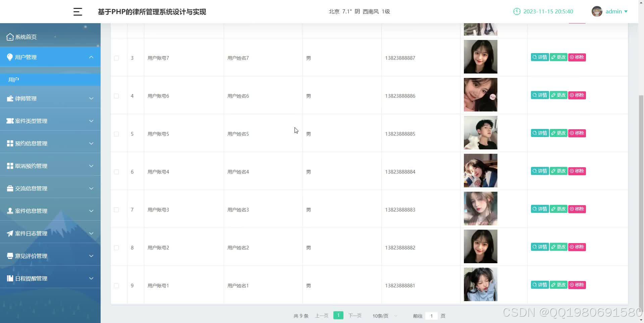644x323 pixels.
Task: Click the paper plane icon beside 案件日志管理
Action: (10, 233)
